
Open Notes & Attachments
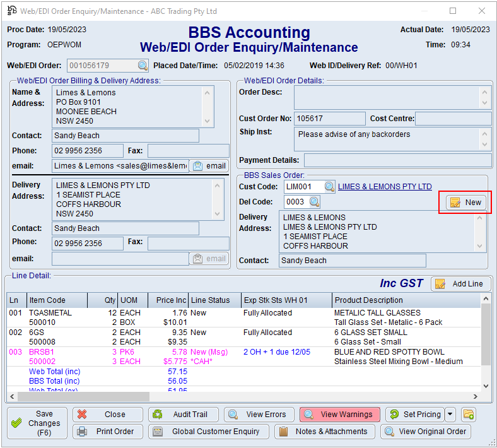pyautogui.click(x=324, y=432)
